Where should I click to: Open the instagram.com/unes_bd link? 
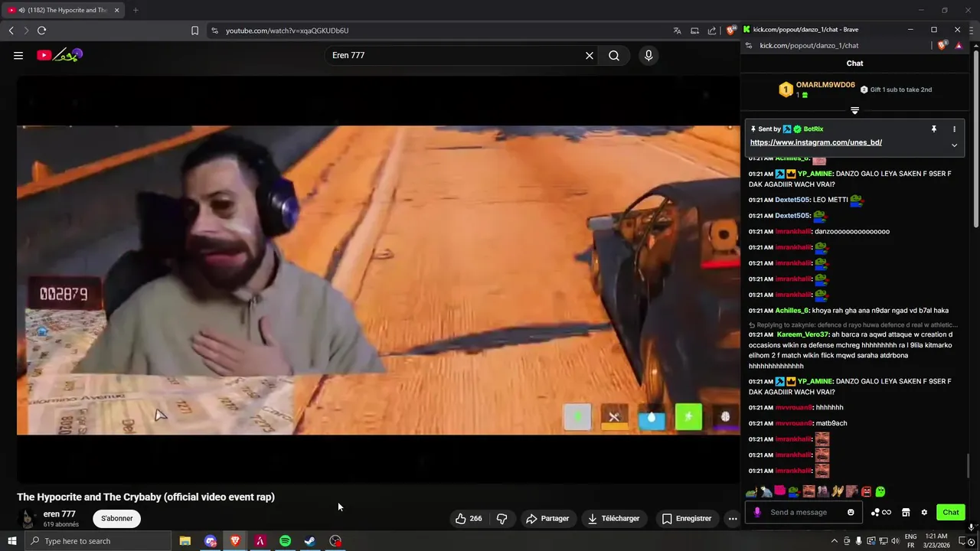coord(815,142)
